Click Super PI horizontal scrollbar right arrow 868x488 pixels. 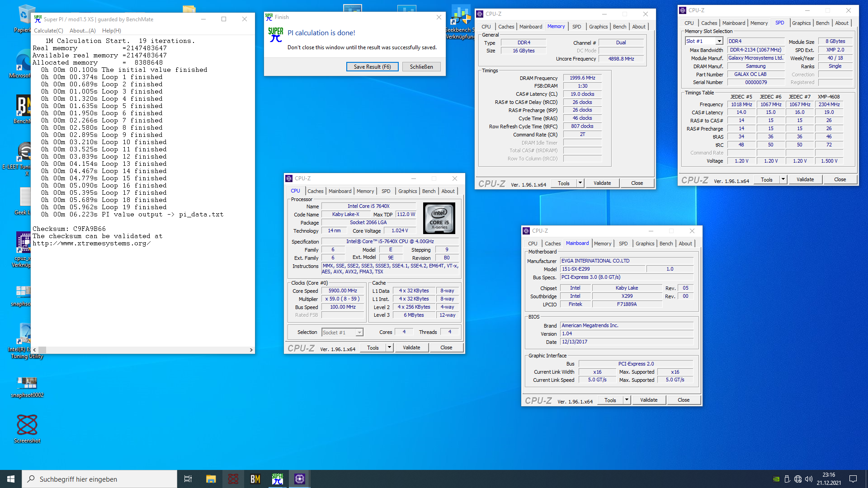click(251, 350)
